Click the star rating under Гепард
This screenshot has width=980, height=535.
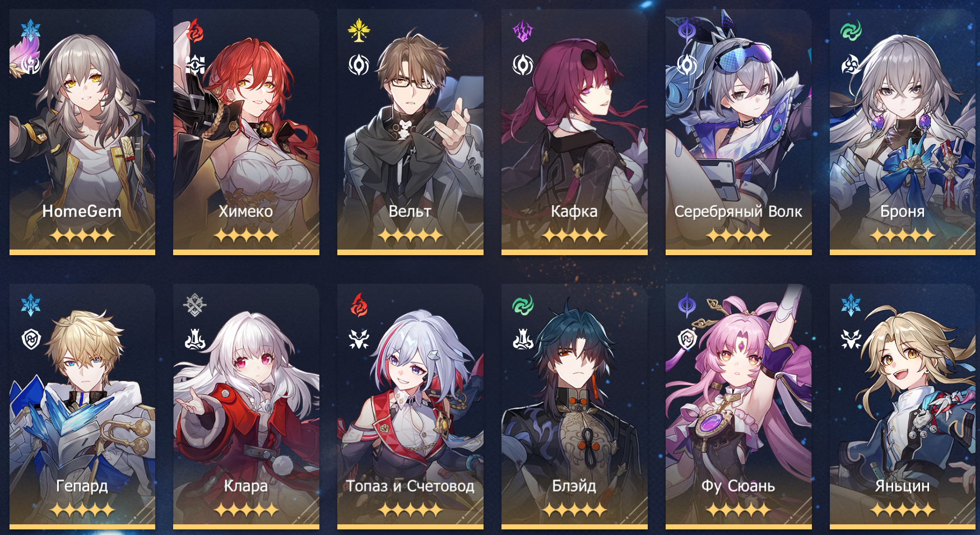82,510
